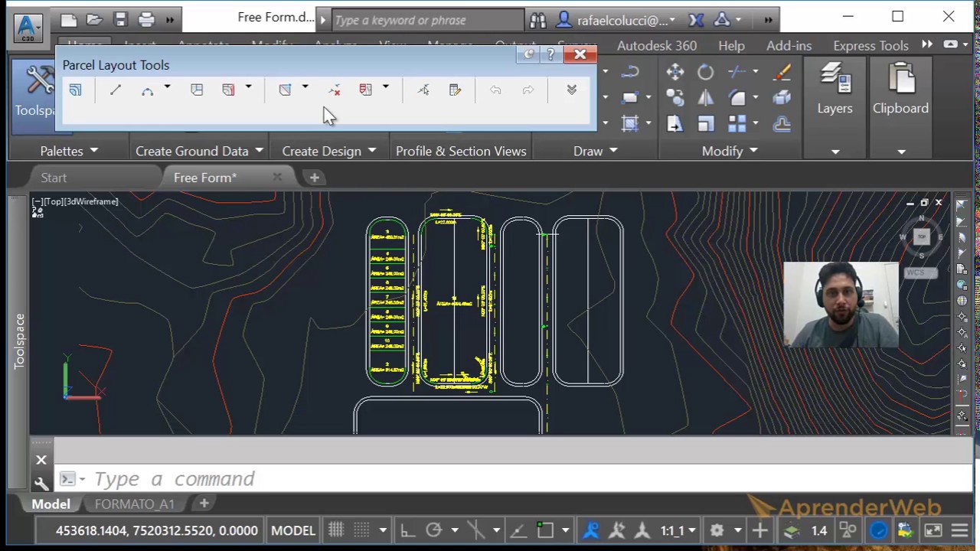Viewport: 980px width, 551px height.
Task: Open the Sub-entity Editor tool
Action: (x=456, y=90)
